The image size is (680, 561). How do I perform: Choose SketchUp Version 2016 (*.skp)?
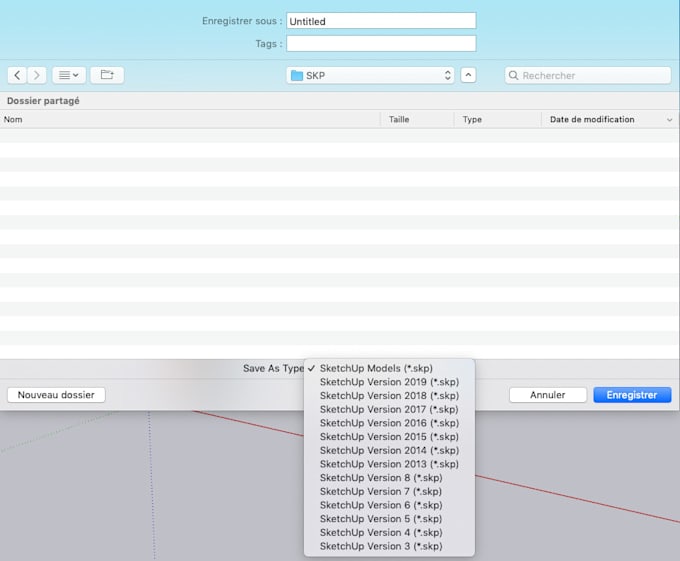[389, 423]
